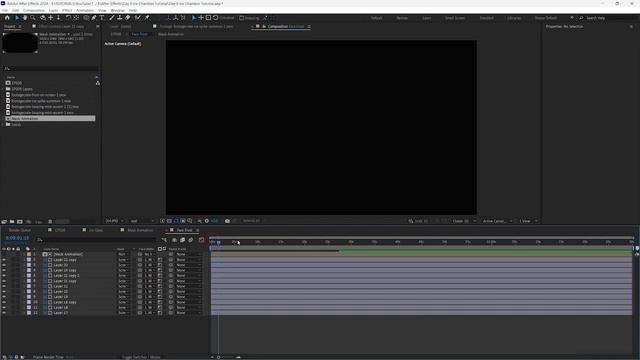Open the Composition menu
The width and height of the screenshot is (640, 360).
(34, 10)
